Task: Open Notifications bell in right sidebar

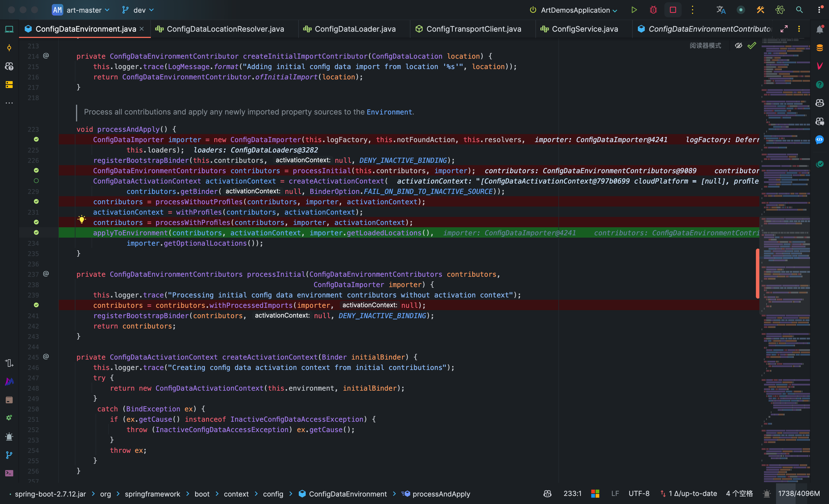Action: coord(820,29)
